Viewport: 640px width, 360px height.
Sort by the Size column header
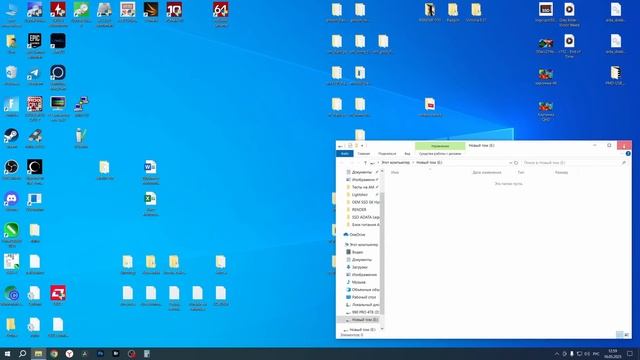pos(561,172)
